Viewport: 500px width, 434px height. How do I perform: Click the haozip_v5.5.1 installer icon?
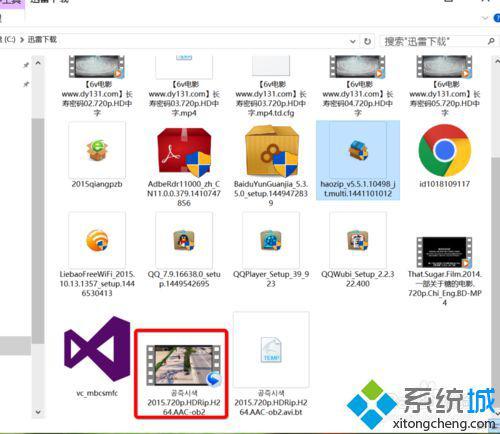tap(358, 150)
